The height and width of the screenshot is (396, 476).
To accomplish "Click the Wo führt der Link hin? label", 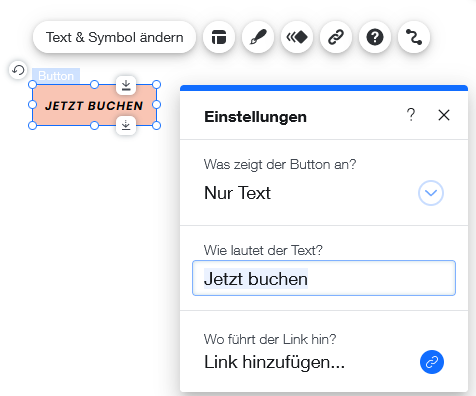I will tap(270, 339).
